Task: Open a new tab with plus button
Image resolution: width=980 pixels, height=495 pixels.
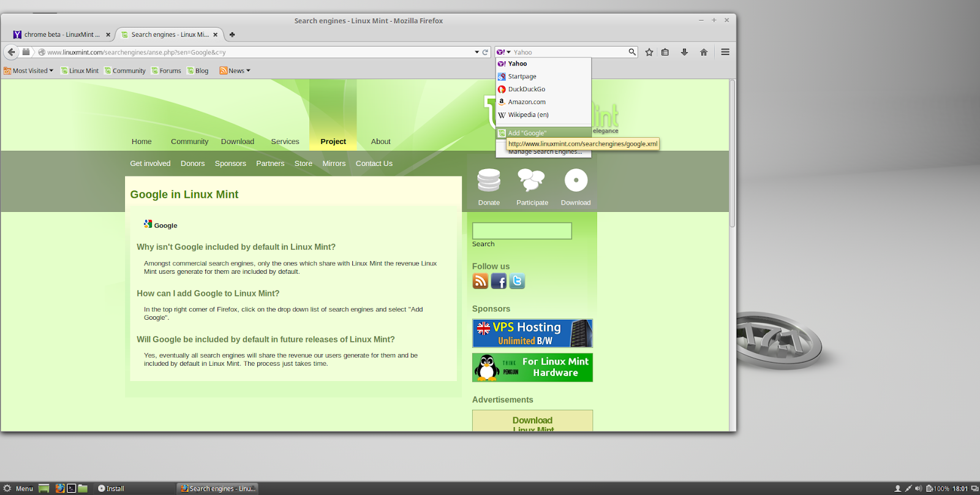Action: tap(232, 34)
